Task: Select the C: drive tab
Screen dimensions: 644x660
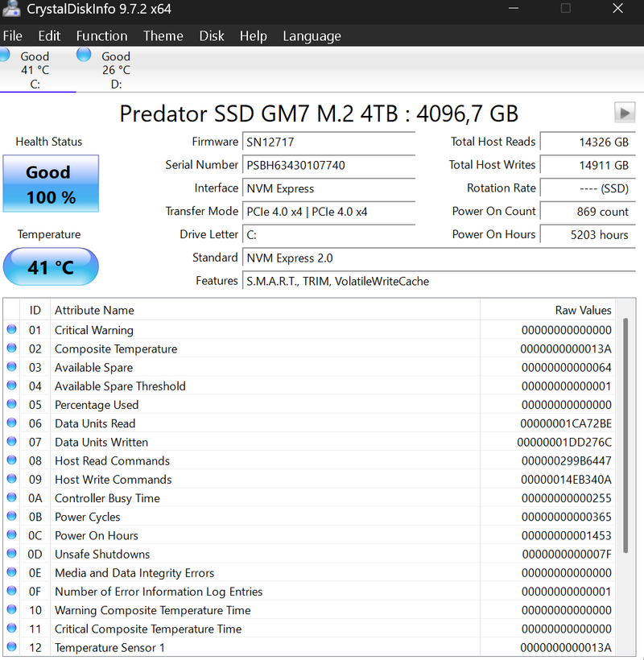Action: pyautogui.click(x=35, y=70)
